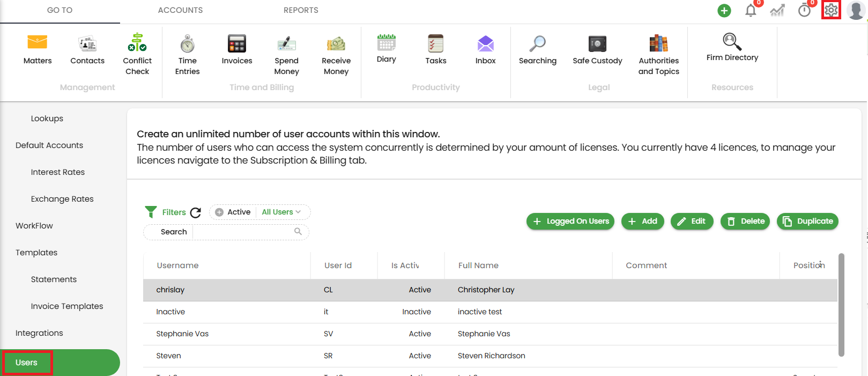Open the Diary calendar icon
The image size is (868, 376).
pyautogui.click(x=386, y=43)
